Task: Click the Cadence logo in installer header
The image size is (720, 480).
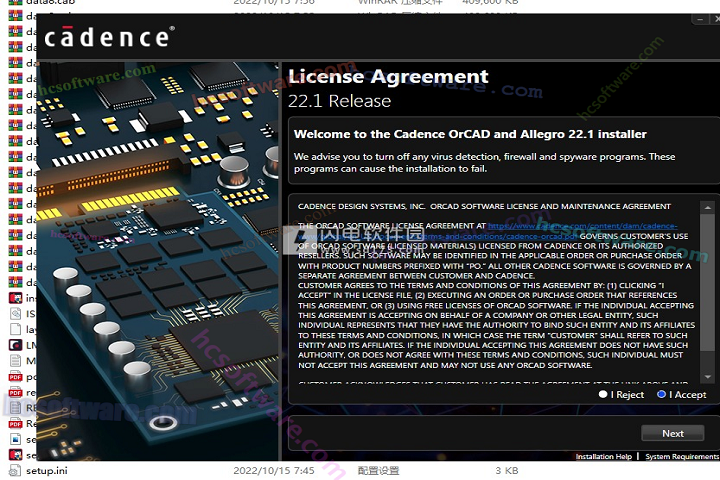Action: [109, 37]
